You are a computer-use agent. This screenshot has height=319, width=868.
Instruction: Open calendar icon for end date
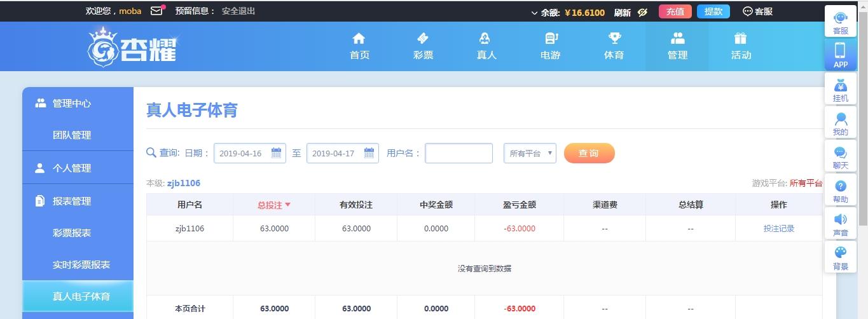click(369, 153)
